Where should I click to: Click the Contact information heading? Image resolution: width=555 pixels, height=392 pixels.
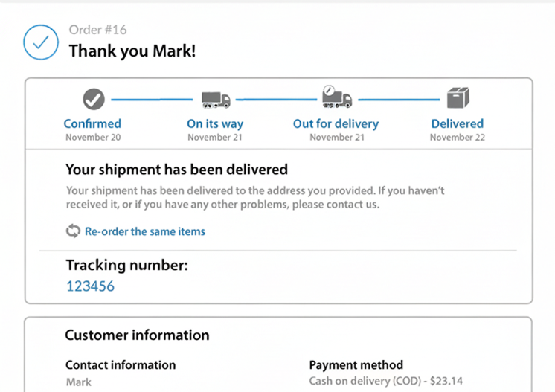coord(121,365)
